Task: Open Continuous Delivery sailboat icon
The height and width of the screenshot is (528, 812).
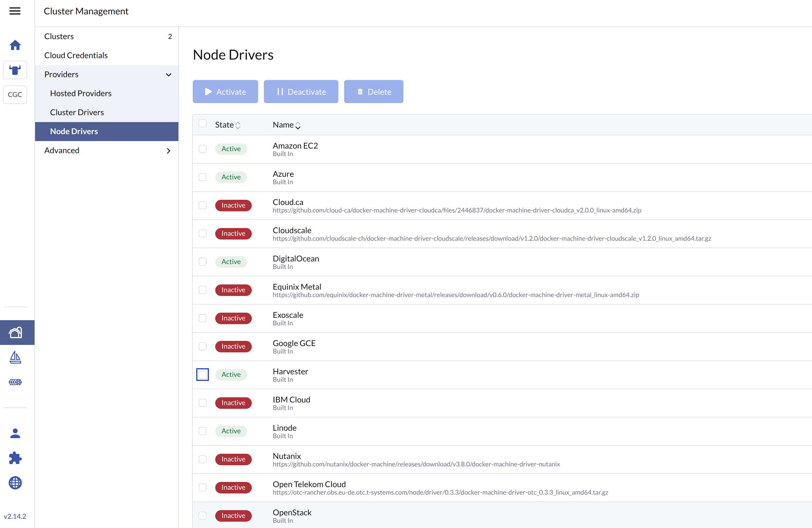Action: [15, 357]
